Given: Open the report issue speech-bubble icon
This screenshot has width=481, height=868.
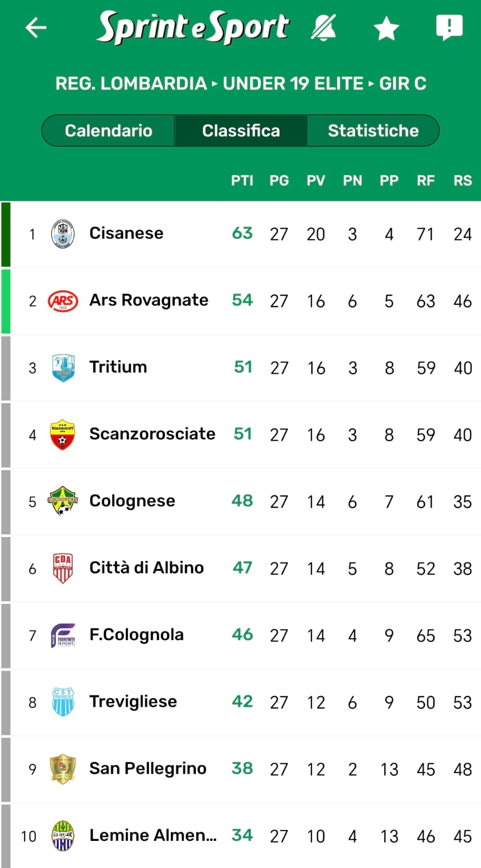Looking at the screenshot, I should (x=449, y=27).
